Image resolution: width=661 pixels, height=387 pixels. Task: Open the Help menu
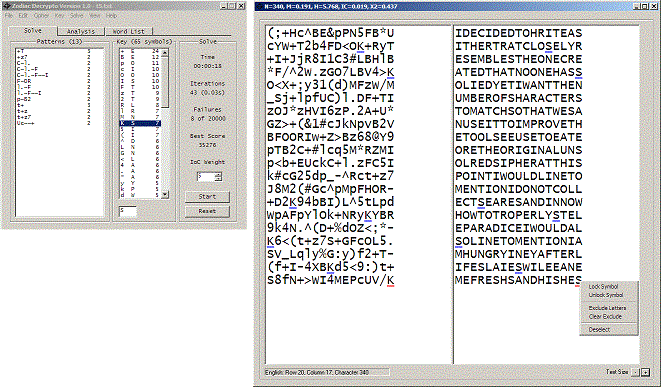click(x=111, y=16)
